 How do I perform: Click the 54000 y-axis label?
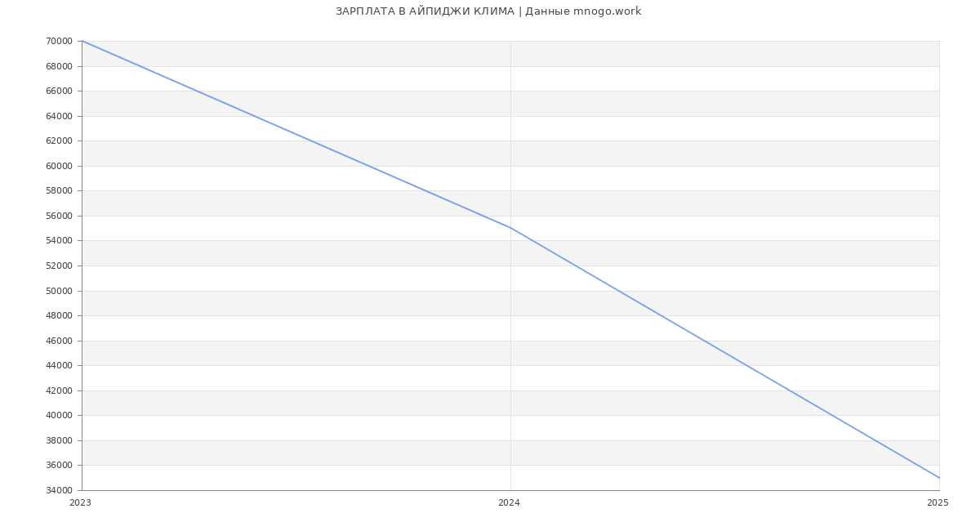click(x=60, y=241)
